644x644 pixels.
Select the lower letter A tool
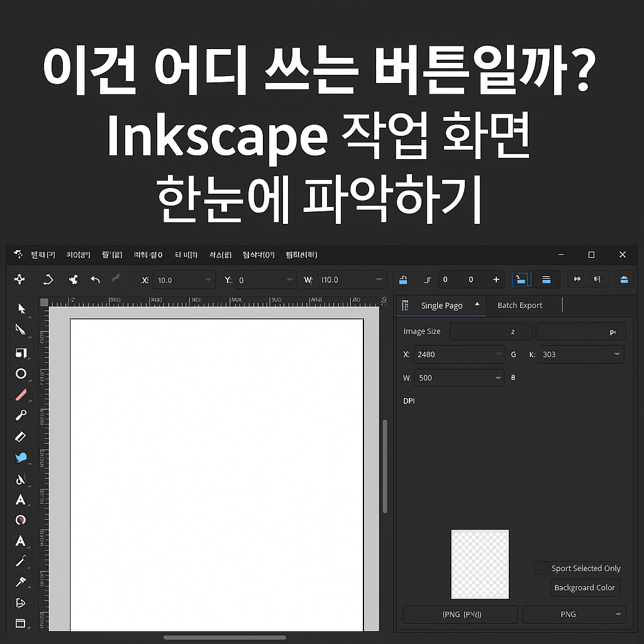tap(21, 540)
